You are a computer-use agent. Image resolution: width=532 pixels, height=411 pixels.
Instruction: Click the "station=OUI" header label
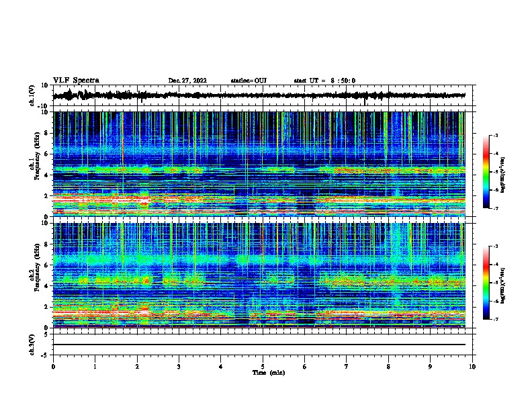pyautogui.click(x=249, y=81)
